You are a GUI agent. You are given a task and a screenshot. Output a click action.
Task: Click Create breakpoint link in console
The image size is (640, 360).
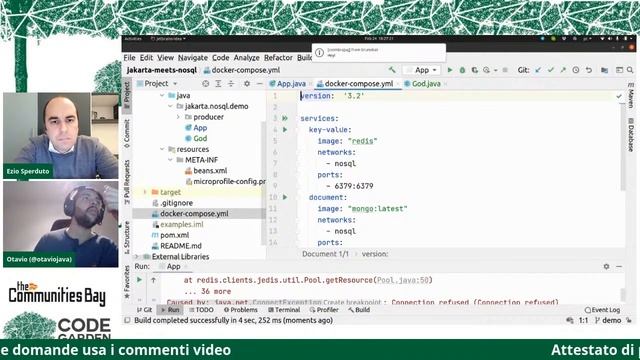coord(351,302)
